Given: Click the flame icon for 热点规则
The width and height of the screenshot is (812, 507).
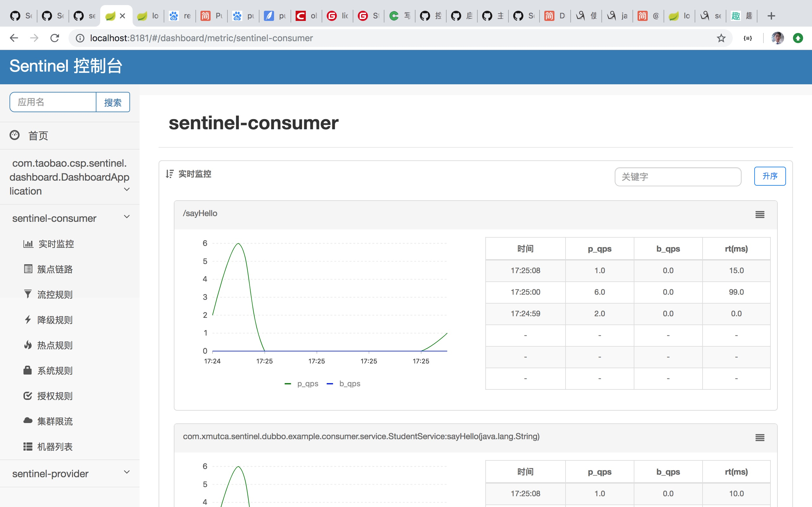Looking at the screenshot, I should click(x=28, y=345).
